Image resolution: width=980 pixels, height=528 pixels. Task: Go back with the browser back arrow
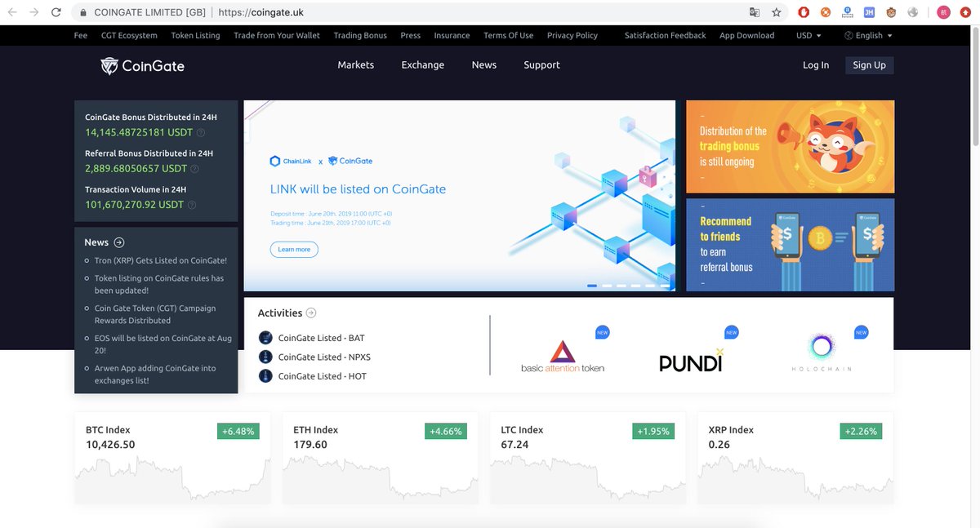[x=12, y=12]
